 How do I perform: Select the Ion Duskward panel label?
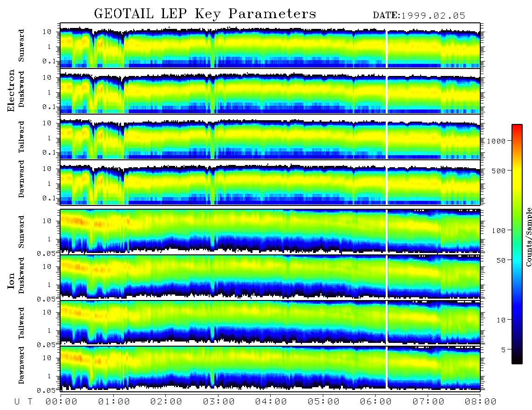tap(21, 275)
